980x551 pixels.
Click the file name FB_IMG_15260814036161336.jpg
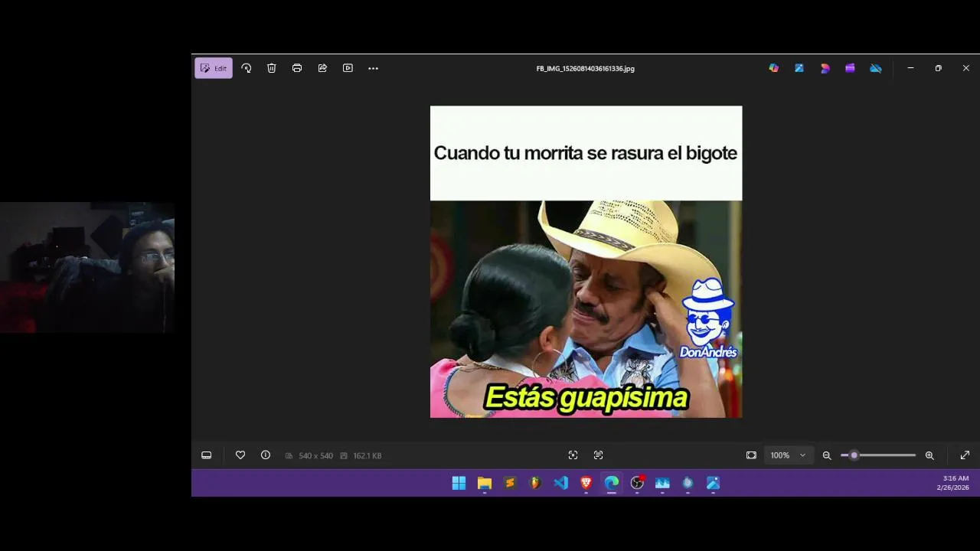[x=586, y=68]
